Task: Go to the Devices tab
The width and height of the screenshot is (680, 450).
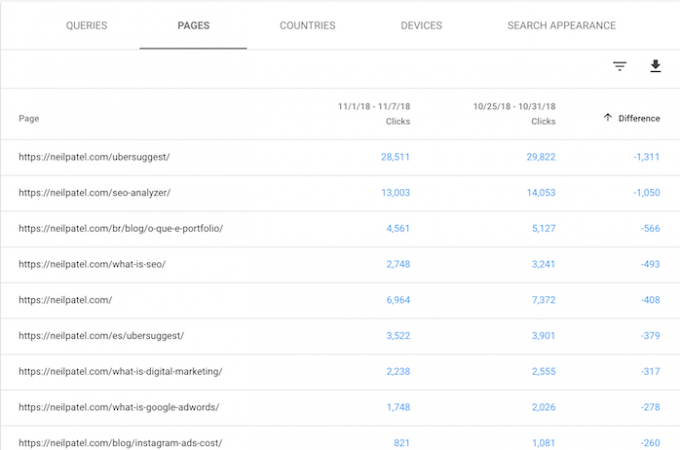Action: point(421,25)
